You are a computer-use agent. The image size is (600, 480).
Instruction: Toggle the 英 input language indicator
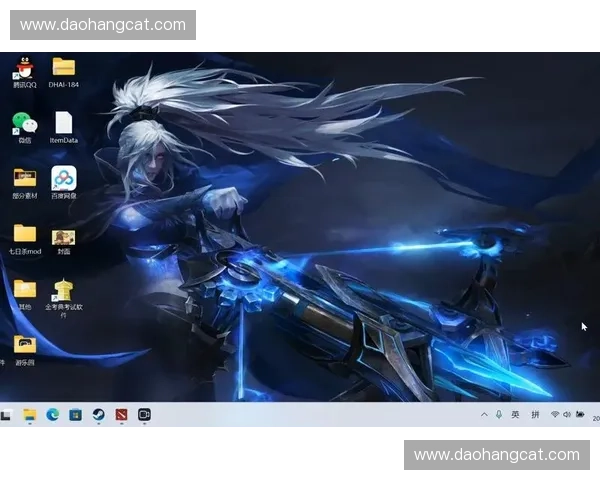tap(515, 415)
